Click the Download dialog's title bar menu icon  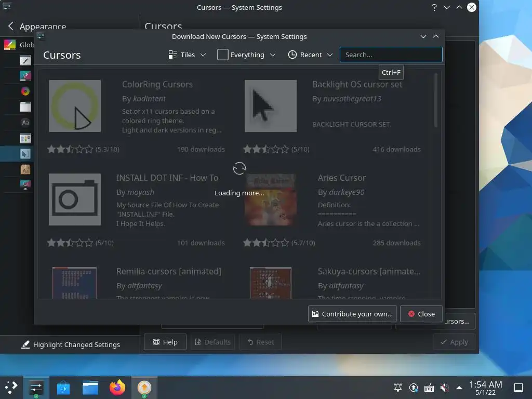tap(41, 36)
